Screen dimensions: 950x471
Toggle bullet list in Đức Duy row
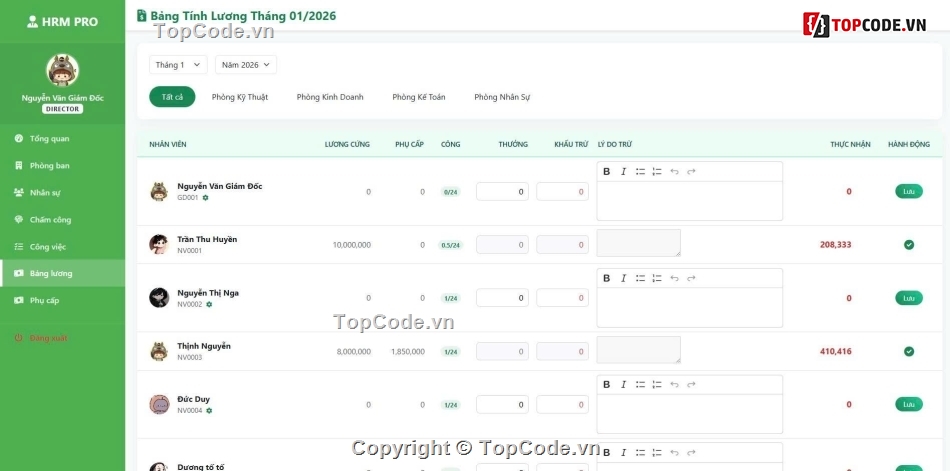640,384
